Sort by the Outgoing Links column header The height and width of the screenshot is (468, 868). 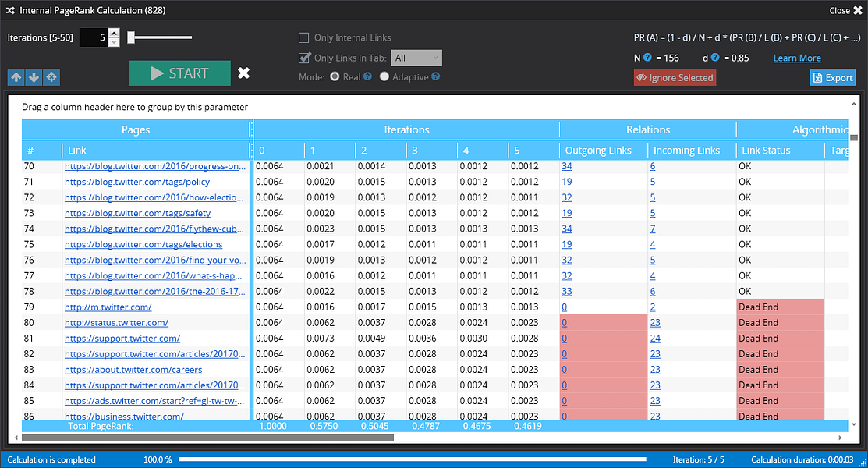pos(597,150)
